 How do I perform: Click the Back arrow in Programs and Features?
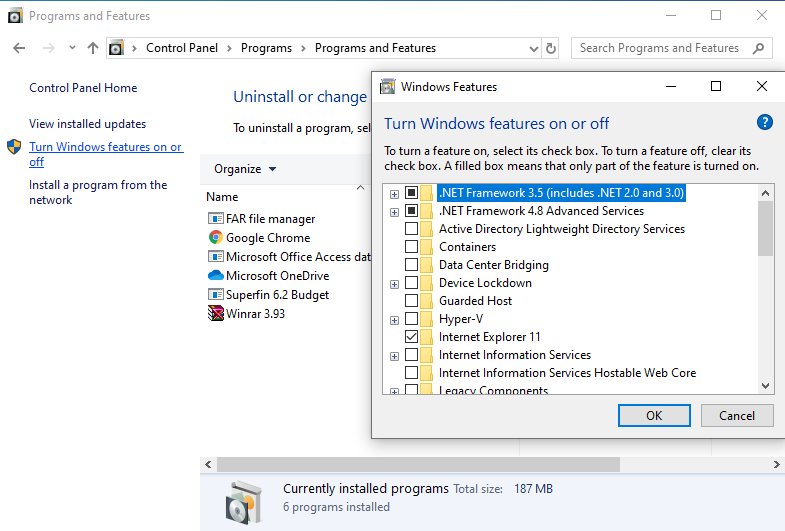point(19,48)
